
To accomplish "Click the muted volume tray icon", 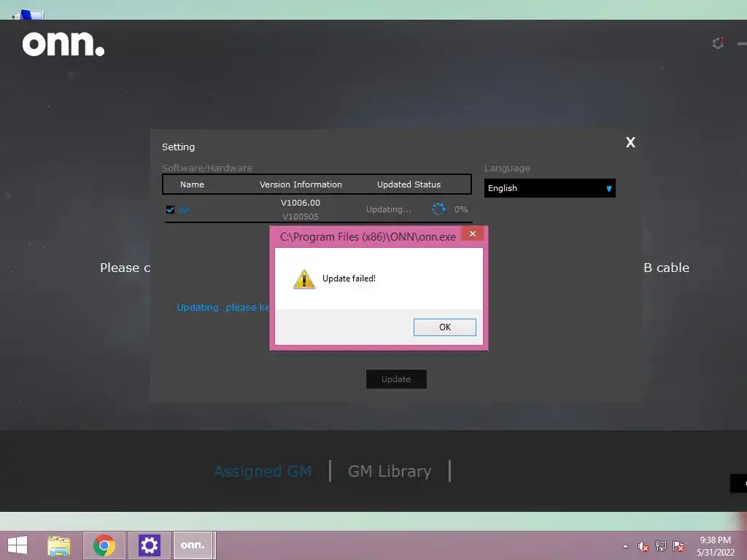I will (643, 546).
